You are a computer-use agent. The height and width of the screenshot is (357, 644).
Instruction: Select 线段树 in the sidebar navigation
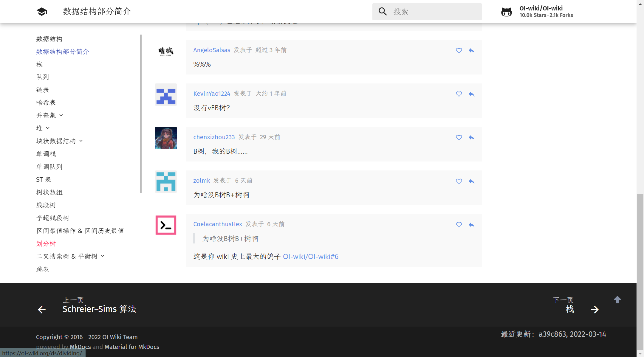click(x=46, y=205)
